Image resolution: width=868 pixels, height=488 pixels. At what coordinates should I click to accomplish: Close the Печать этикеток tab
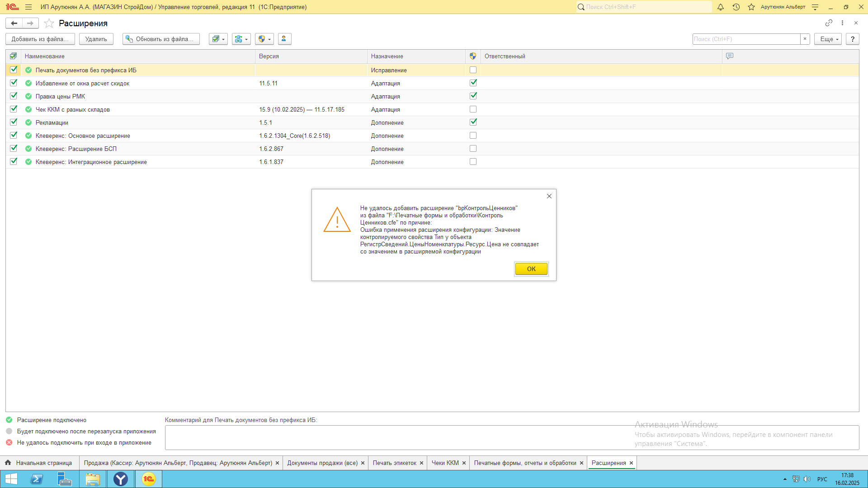pyautogui.click(x=421, y=463)
